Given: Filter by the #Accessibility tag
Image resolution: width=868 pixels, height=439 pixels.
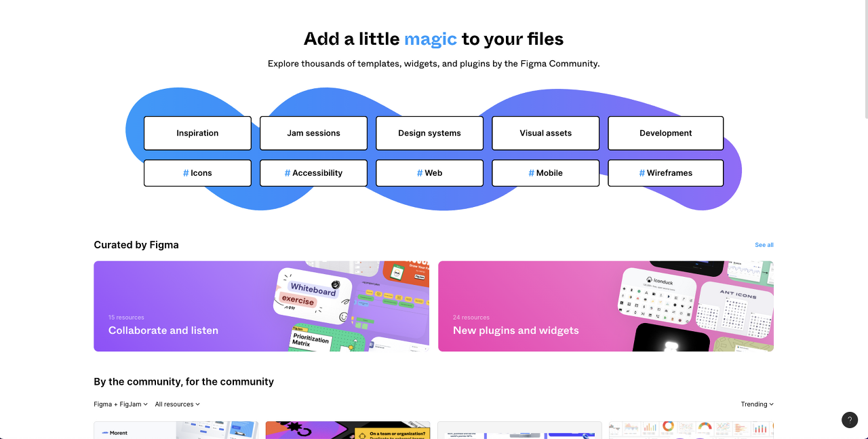Looking at the screenshot, I should pos(313,173).
